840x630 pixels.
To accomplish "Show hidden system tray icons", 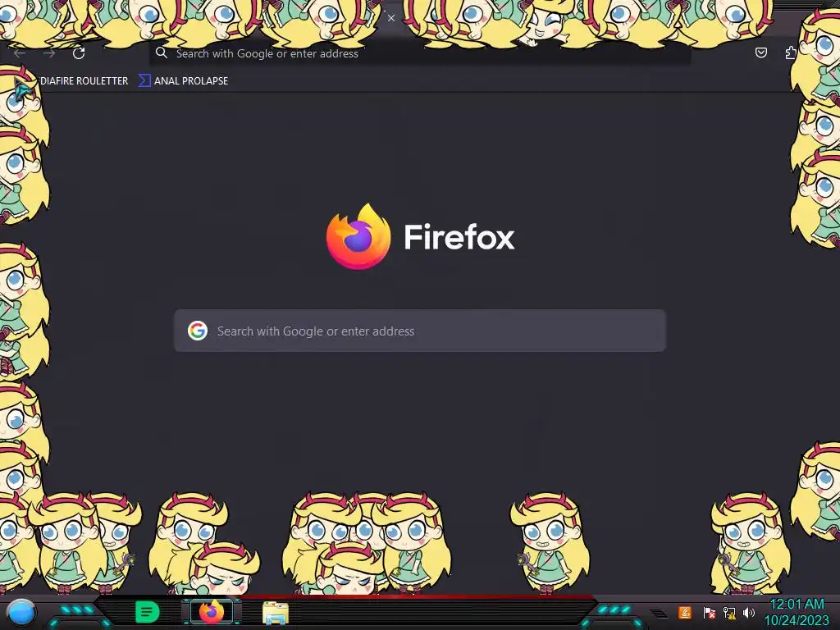I will (659, 613).
